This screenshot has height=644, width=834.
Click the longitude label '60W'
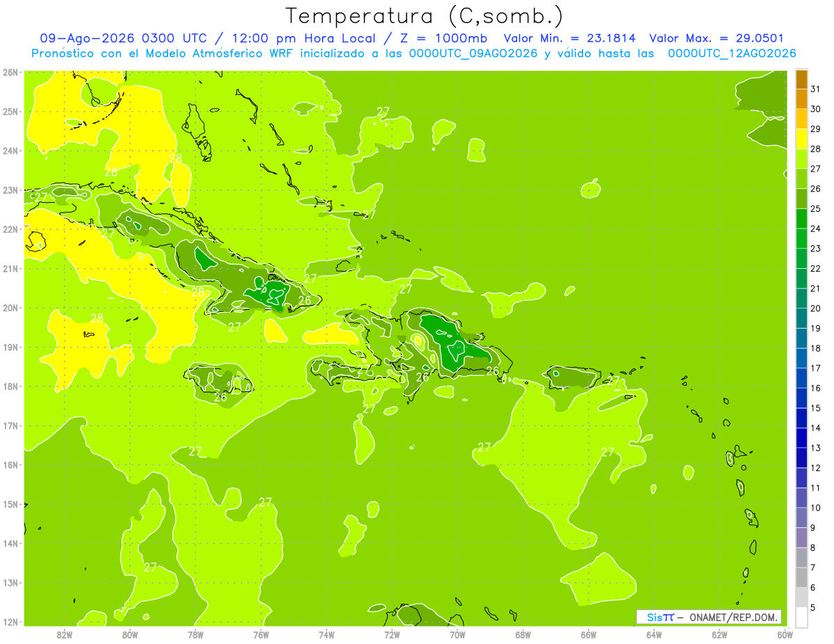point(785,635)
